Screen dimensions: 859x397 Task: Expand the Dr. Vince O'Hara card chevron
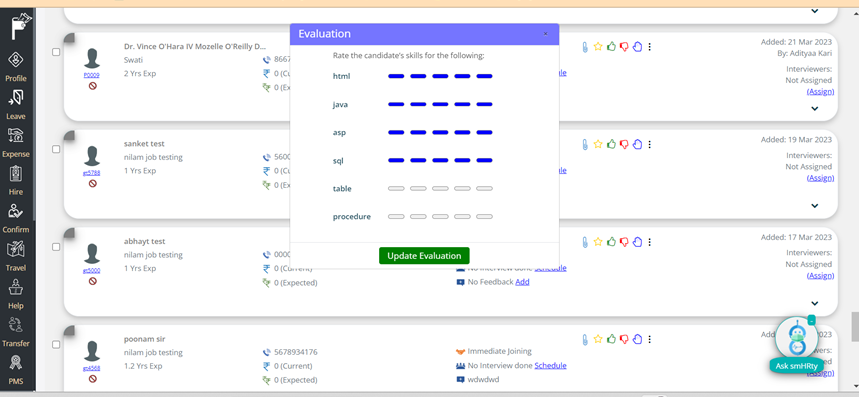815,108
